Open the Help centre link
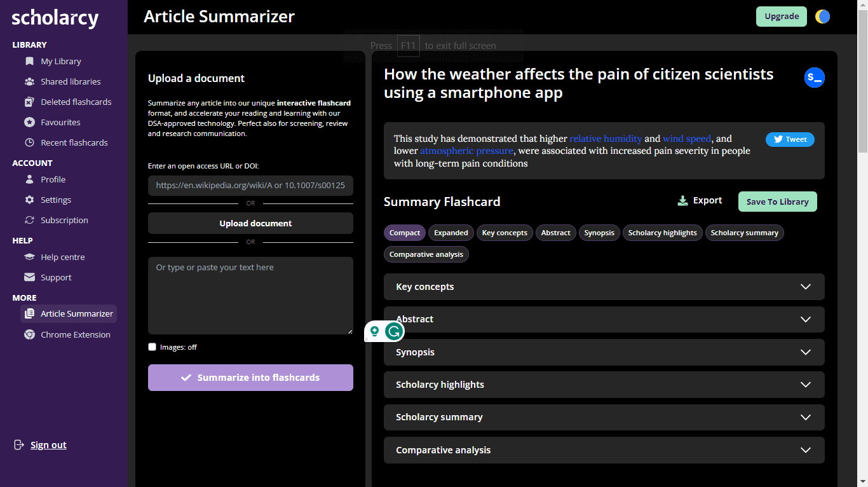The image size is (868, 487). click(63, 257)
